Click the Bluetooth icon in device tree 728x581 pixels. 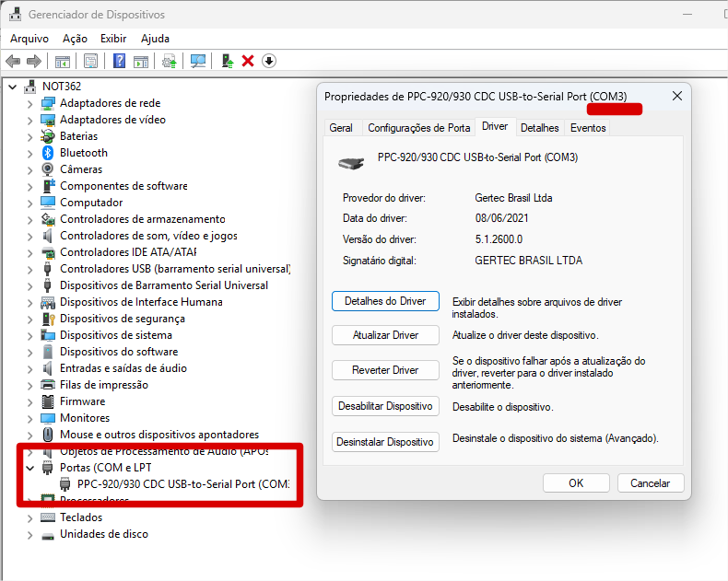tap(49, 153)
